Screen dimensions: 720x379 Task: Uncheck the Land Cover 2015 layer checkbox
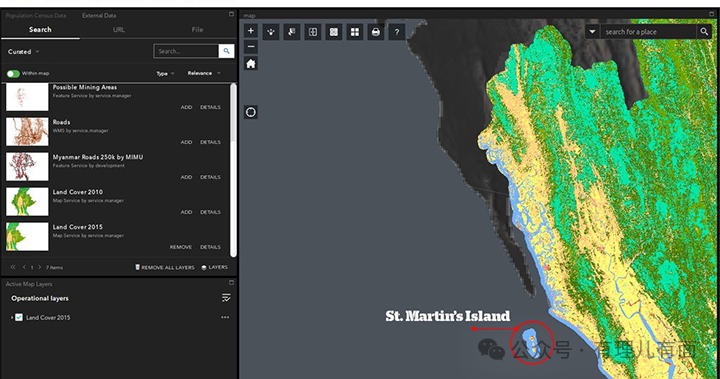19,317
